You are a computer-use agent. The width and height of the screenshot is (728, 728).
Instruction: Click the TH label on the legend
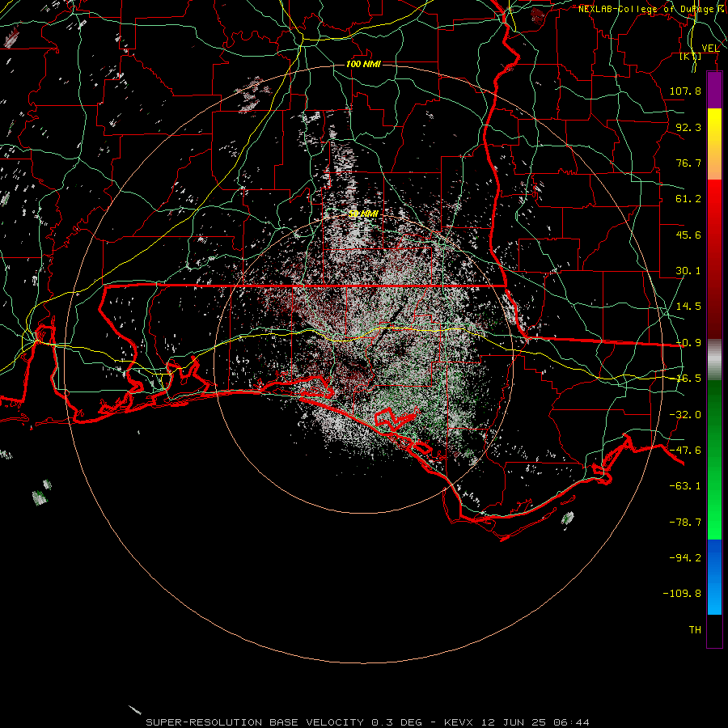tap(695, 630)
